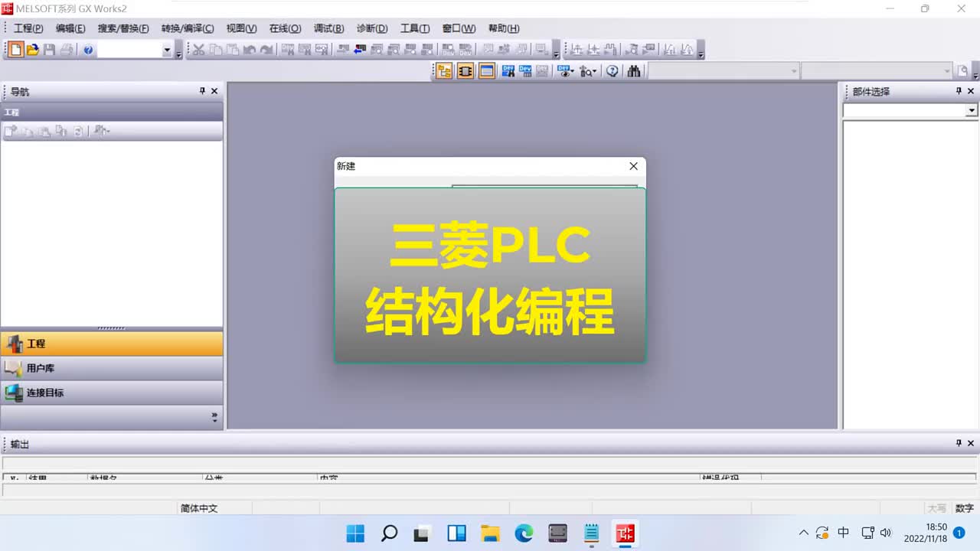This screenshot has height=551, width=980.
Task: Click the binoculars find icon
Action: [x=634, y=71]
